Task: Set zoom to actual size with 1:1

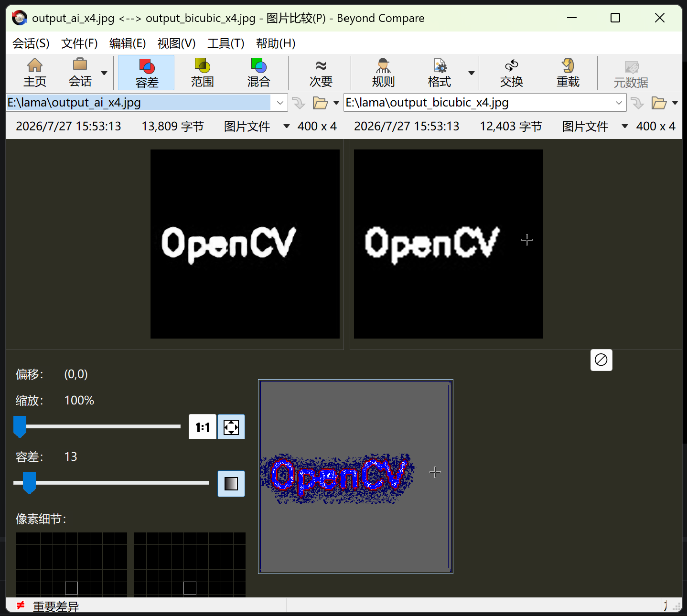Action: pyautogui.click(x=203, y=427)
